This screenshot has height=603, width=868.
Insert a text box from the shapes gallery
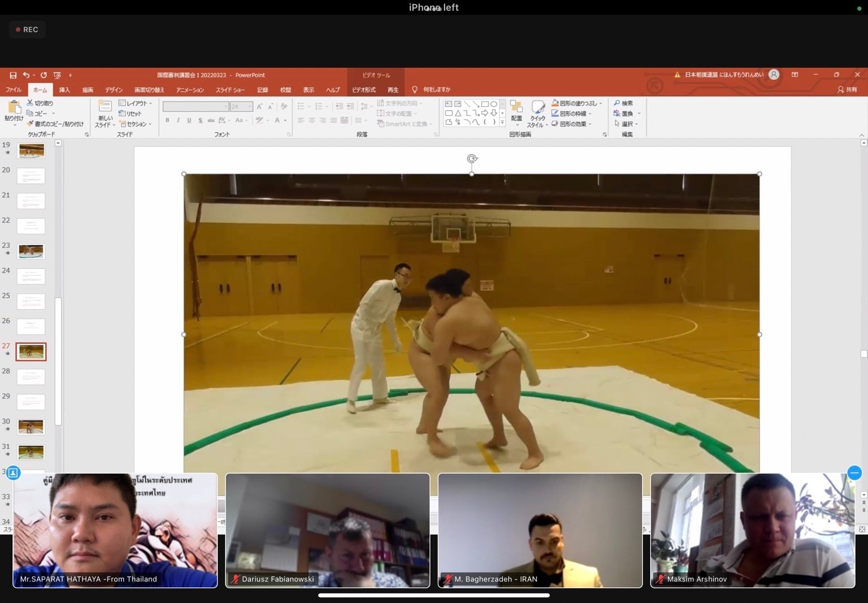[x=449, y=104]
